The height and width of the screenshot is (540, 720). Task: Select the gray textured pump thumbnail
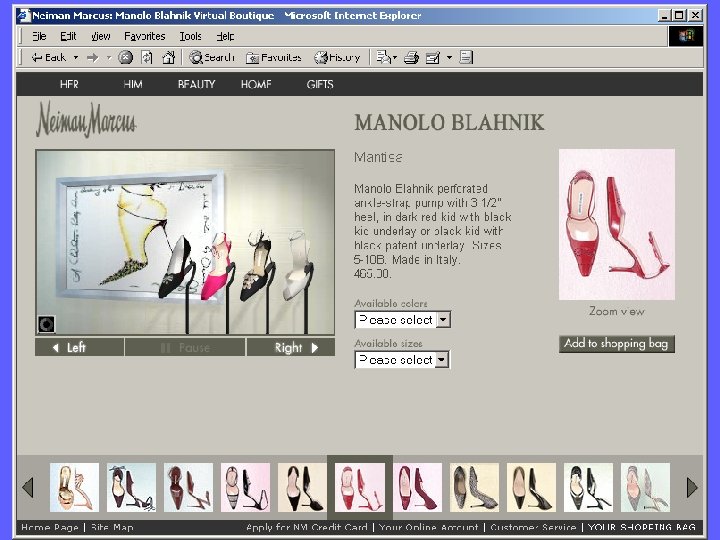coord(474,487)
